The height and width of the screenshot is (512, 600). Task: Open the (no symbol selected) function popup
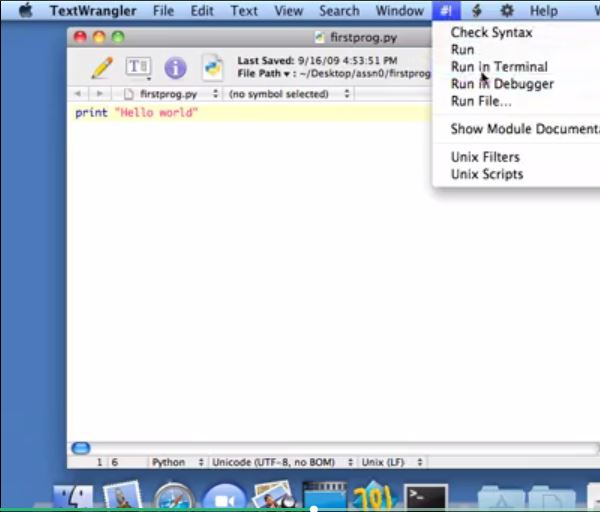[289, 94]
